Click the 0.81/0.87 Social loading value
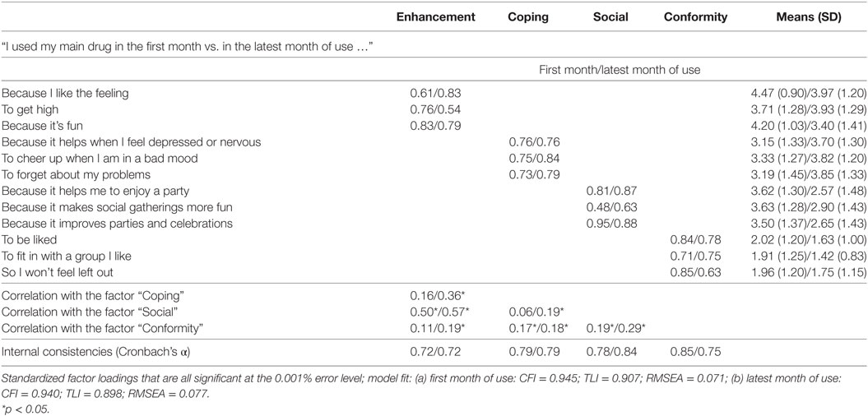Viewport: 868px width, 416px height. point(611,191)
